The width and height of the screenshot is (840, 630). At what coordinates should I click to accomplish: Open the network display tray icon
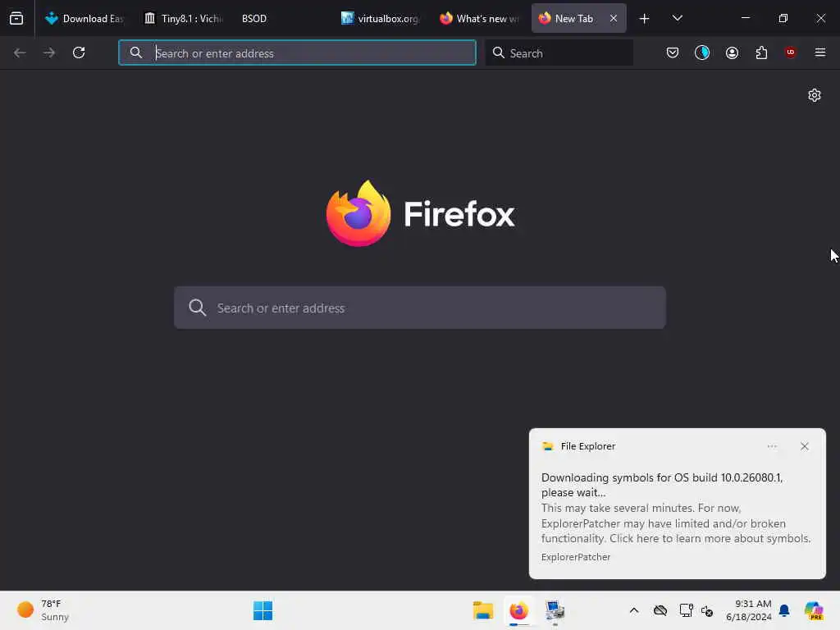tap(686, 610)
